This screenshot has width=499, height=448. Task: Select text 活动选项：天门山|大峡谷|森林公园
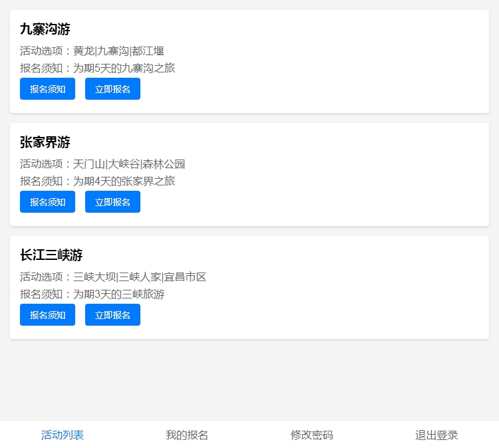pyautogui.click(x=102, y=164)
